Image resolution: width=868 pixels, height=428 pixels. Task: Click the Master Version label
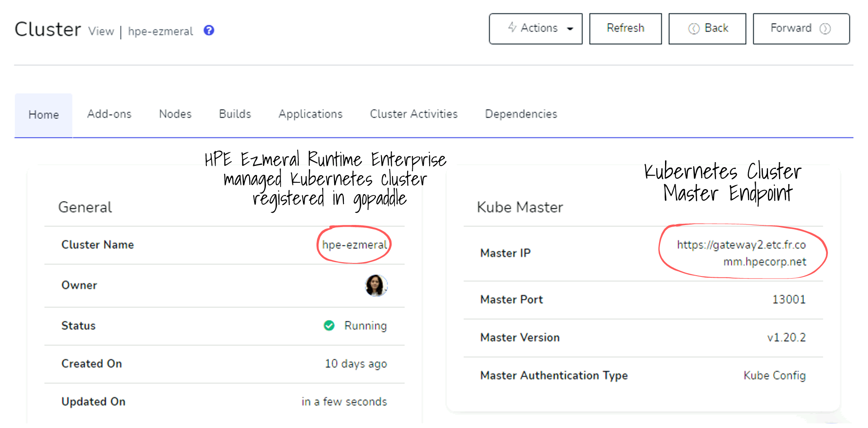520,338
